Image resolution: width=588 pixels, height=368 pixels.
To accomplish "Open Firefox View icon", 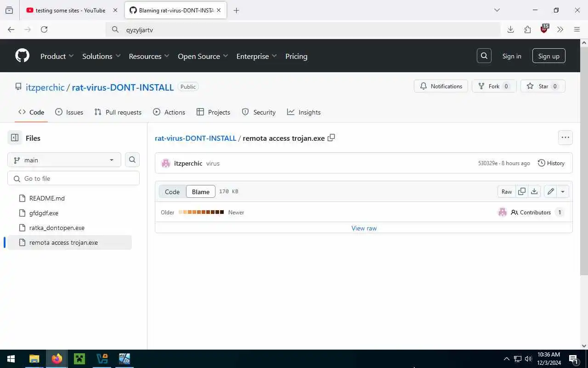I will [x=9, y=10].
